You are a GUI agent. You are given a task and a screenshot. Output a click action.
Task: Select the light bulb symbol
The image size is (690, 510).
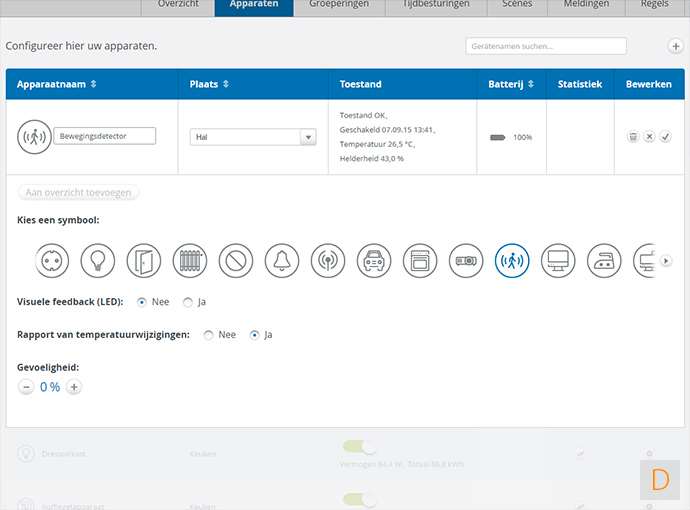point(98,261)
